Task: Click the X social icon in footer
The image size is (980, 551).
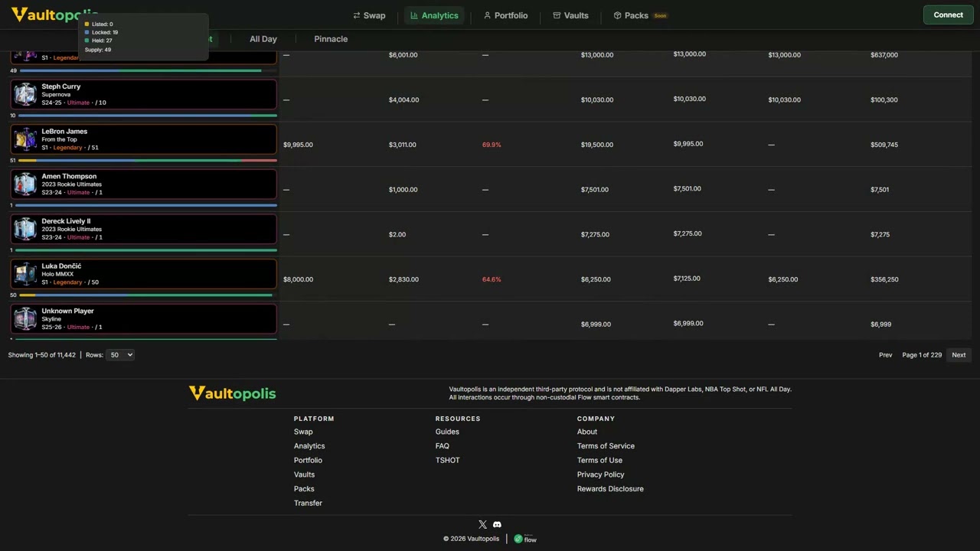Action: click(482, 524)
